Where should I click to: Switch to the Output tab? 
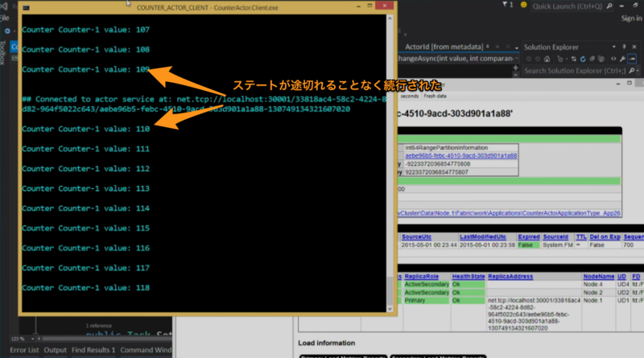coord(55,350)
